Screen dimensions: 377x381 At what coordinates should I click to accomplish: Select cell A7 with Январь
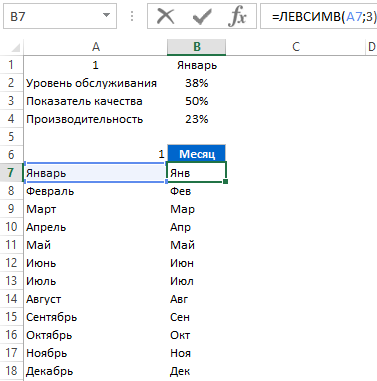pyautogui.click(x=95, y=173)
